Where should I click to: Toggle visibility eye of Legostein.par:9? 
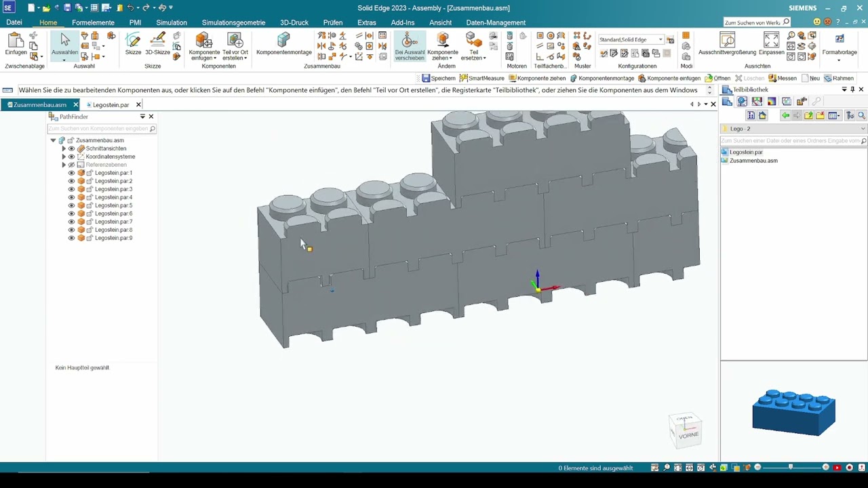(71, 238)
